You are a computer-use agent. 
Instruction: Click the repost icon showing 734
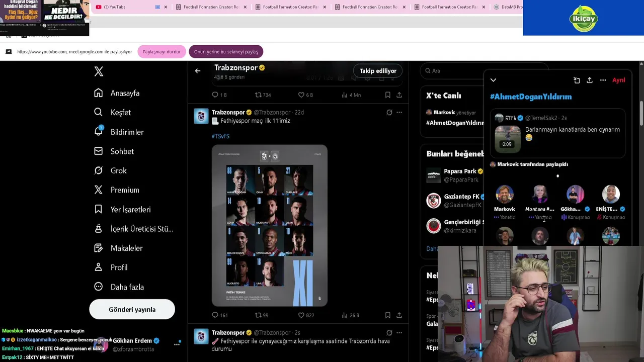click(263, 95)
